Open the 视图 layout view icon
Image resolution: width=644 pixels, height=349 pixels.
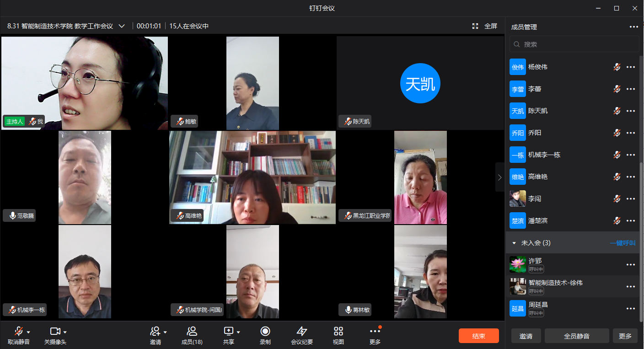[338, 332]
